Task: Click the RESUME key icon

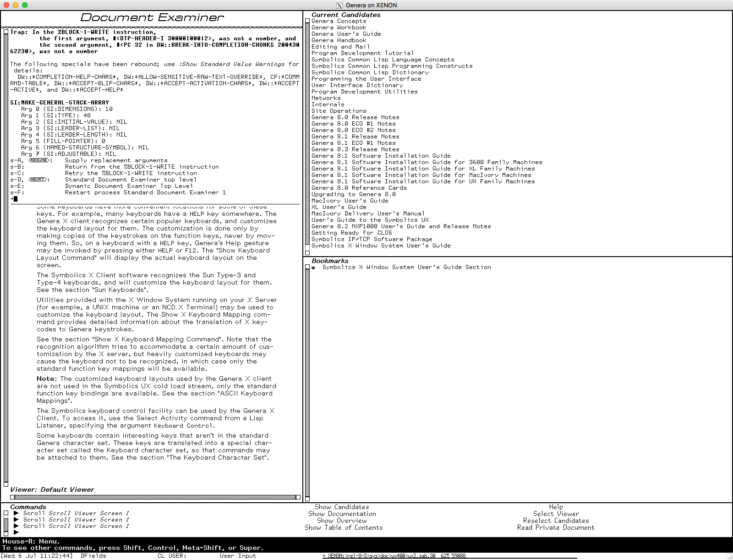Action: (x=39, y=160)
